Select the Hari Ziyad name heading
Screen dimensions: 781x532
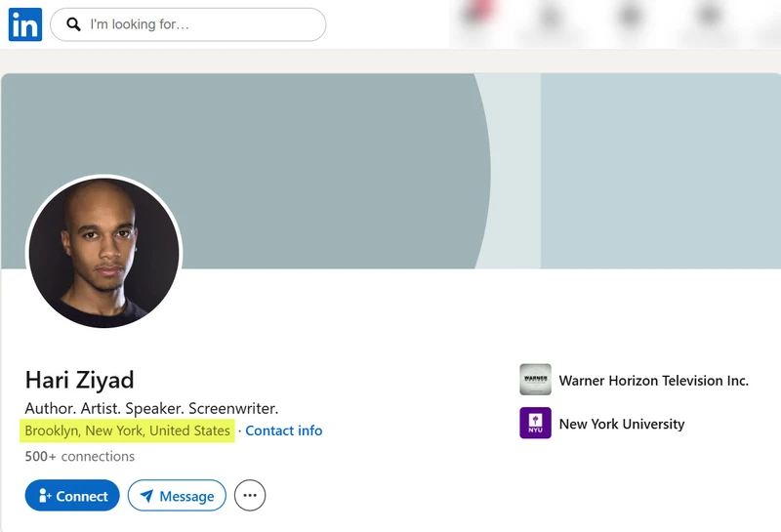pyautogui.click(x=80, y=380)
